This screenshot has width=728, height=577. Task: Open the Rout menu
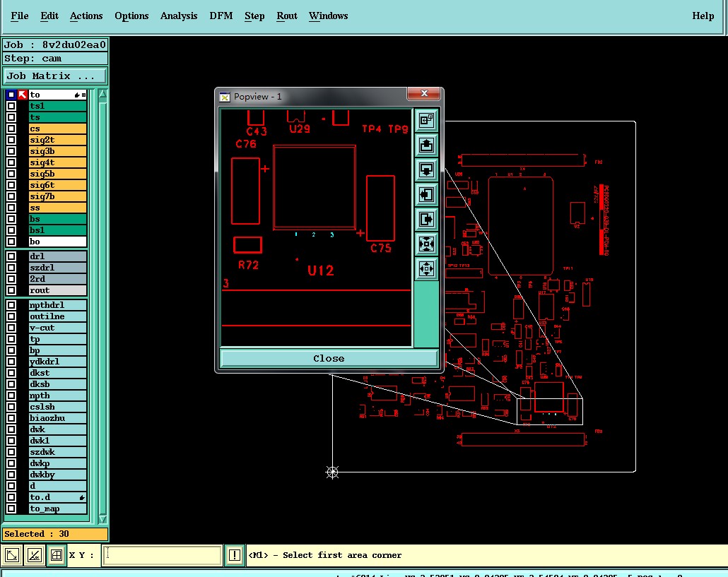pos(287,16)
